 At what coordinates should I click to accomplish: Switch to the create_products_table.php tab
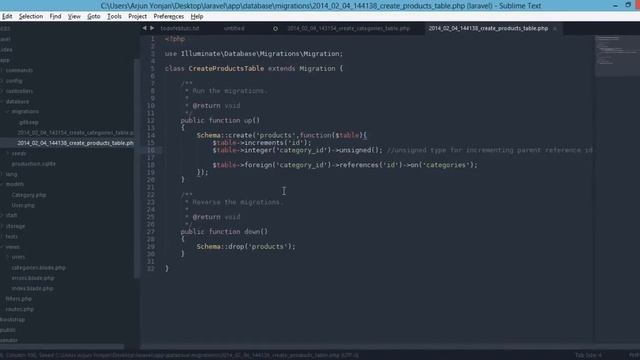488,29
